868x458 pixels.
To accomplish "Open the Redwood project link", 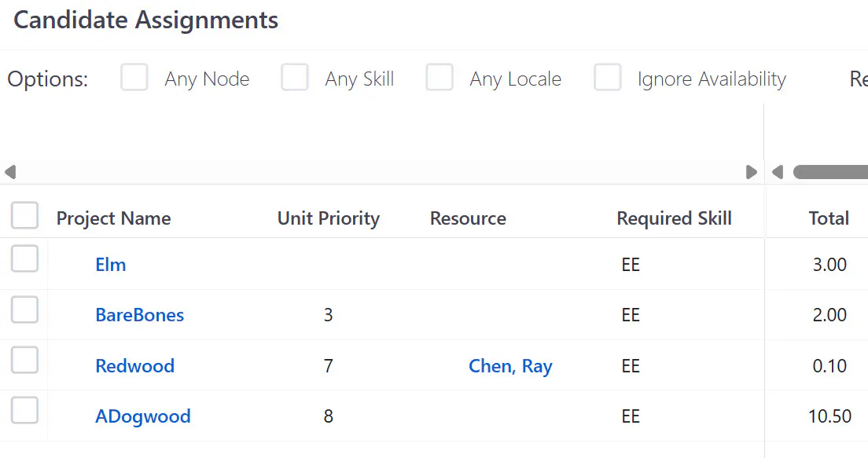I will pos(134,365).
